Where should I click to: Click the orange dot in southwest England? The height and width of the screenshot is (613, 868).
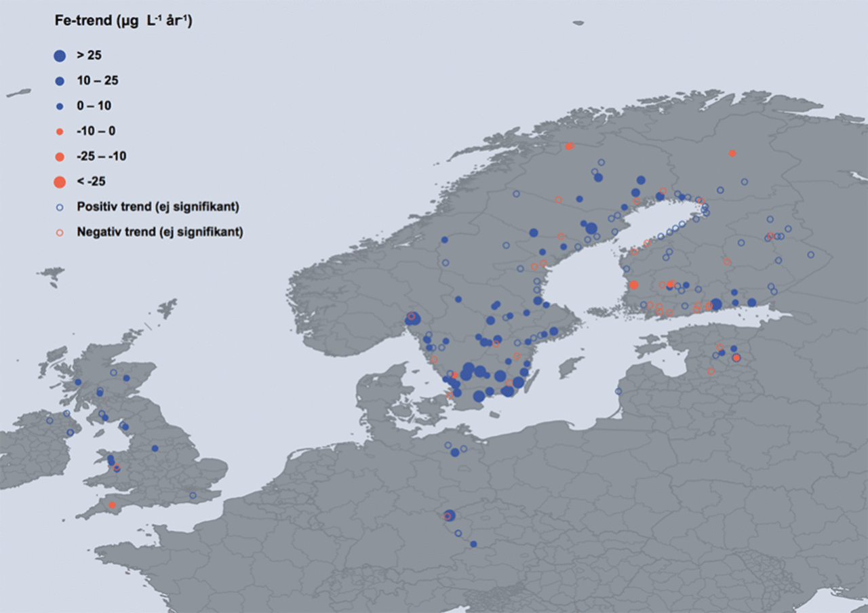[112, 505]
